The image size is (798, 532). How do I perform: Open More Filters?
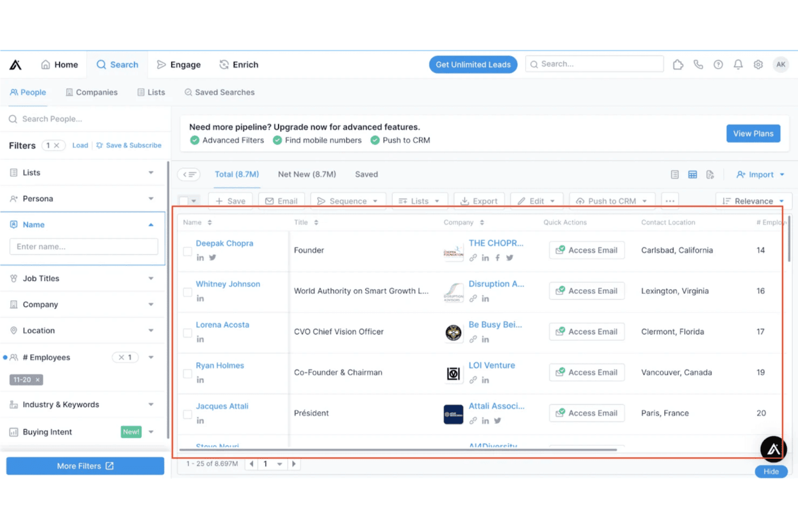coord(85,466)
